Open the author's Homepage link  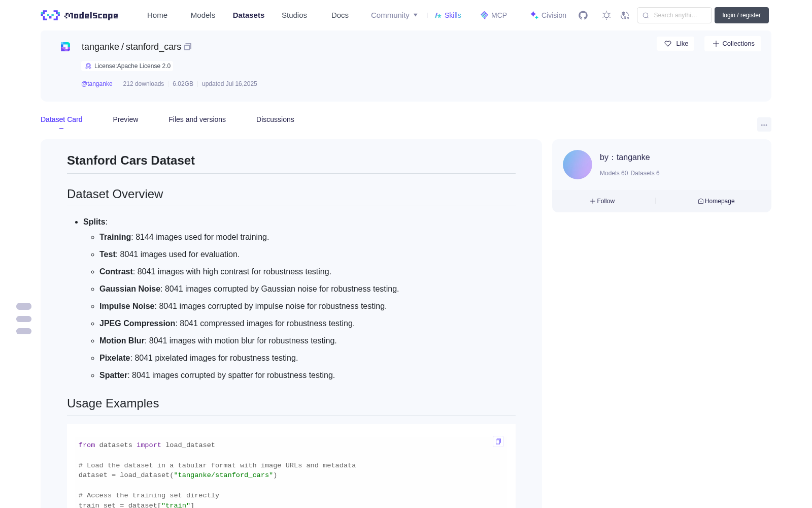[x=716, y=201]
